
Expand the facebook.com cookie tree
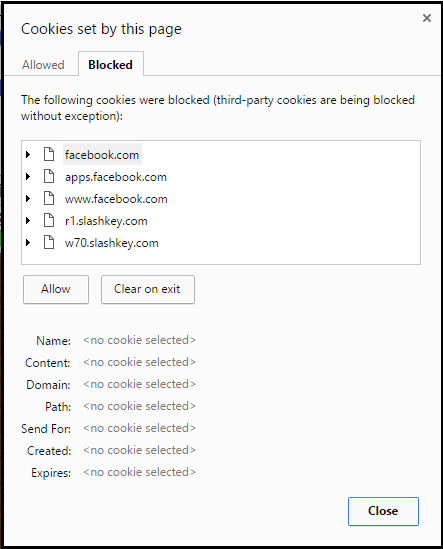point(28,154)
